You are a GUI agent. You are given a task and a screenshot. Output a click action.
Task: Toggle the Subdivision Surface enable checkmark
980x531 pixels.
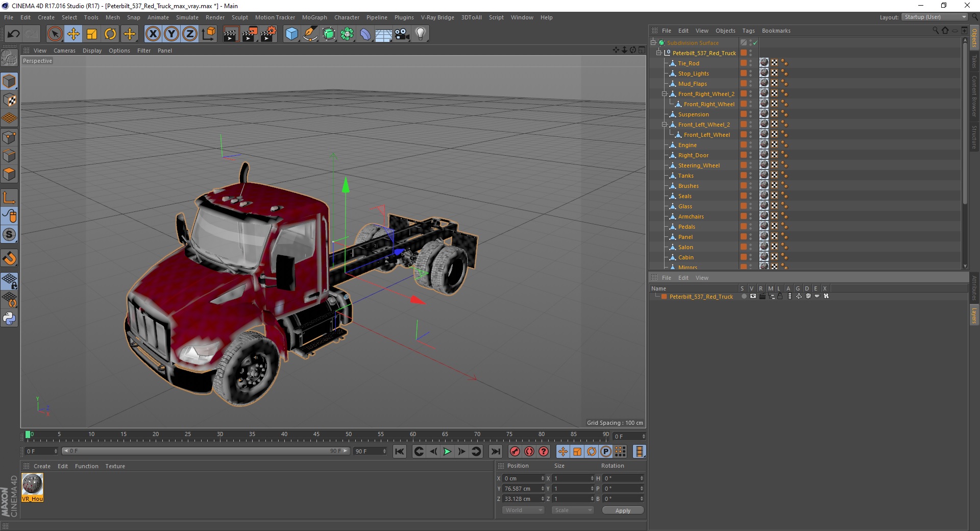tap(755, 43)
